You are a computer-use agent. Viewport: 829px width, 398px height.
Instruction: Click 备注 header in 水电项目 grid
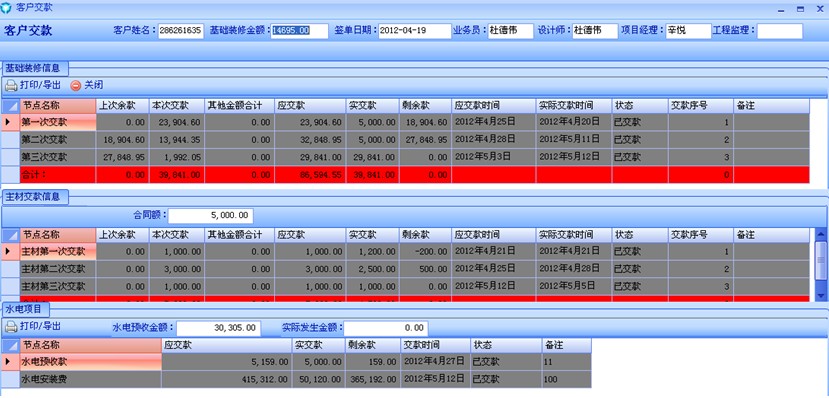[x=566, y=346]
